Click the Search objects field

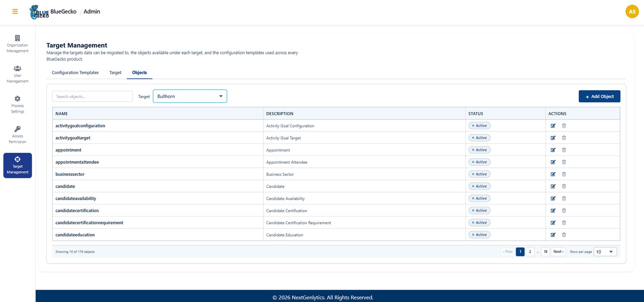coord(92,96)
